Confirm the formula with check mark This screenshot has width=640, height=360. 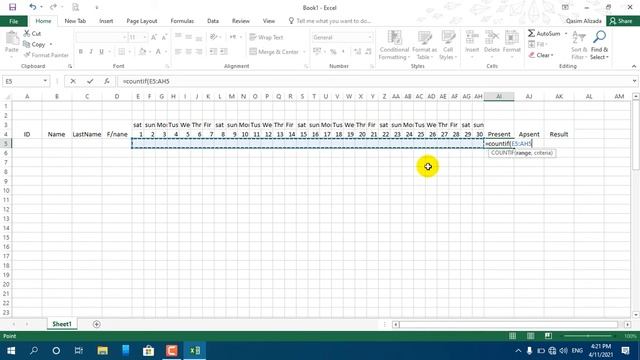(90, 81)
